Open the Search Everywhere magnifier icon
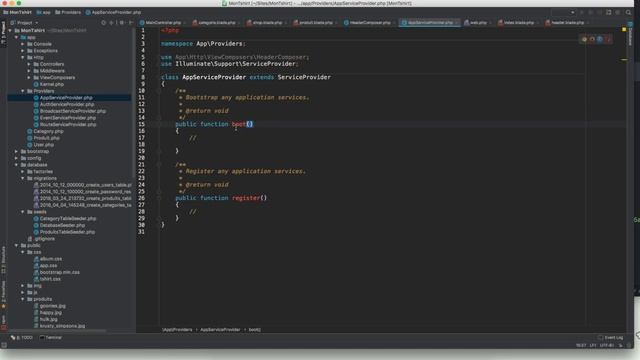 tap(629, 12)
